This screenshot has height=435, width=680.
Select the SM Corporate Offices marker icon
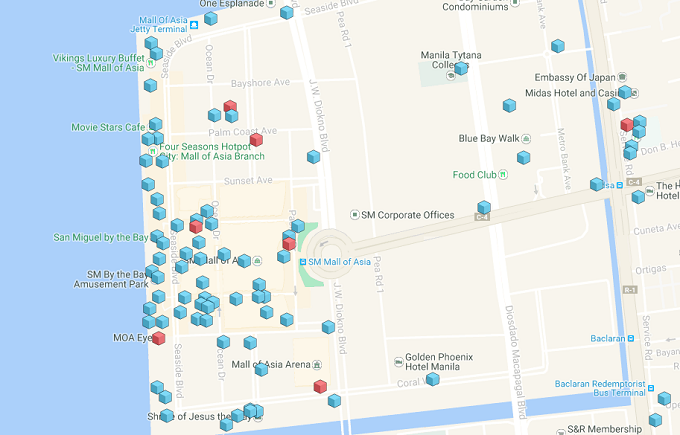click(x=355, y=215)
